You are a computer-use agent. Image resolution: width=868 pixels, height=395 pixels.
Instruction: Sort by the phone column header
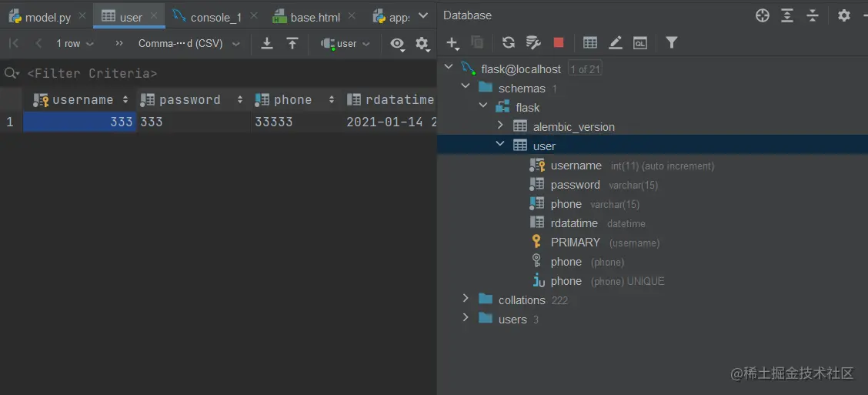tap(296, 100)
